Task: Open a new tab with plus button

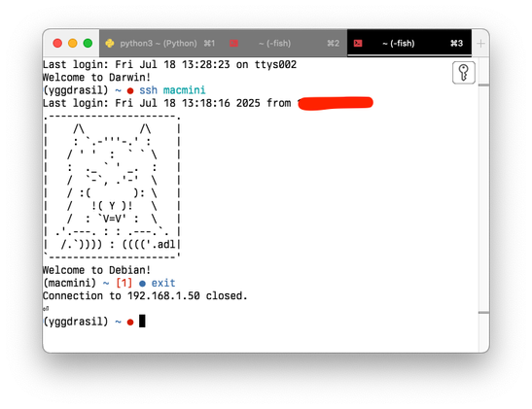Action: click(x=480, y=44)
